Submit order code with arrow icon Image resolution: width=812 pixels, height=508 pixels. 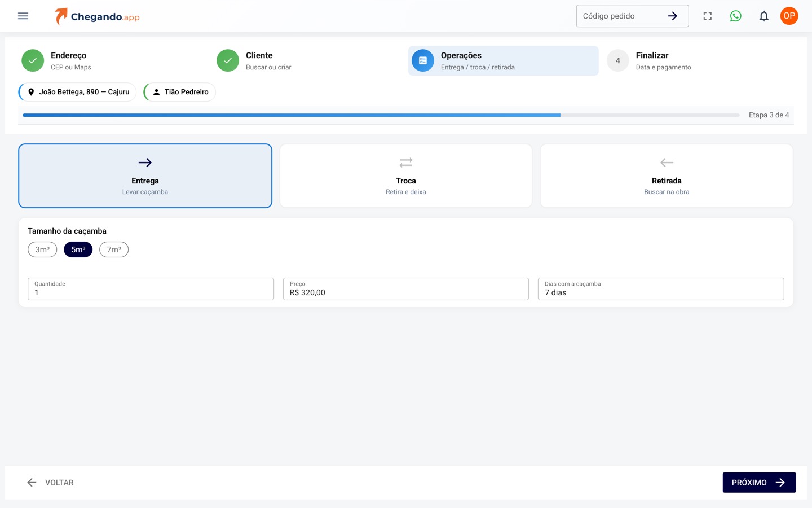673,16
